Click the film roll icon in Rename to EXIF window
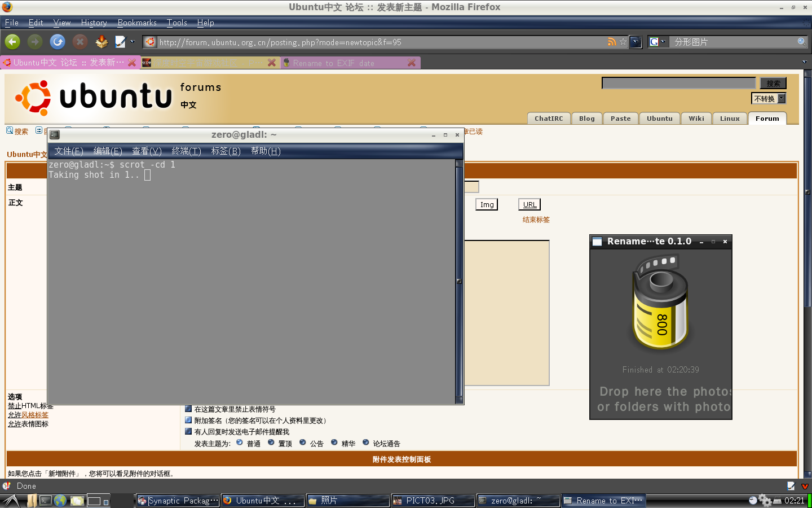 [660, 301]
